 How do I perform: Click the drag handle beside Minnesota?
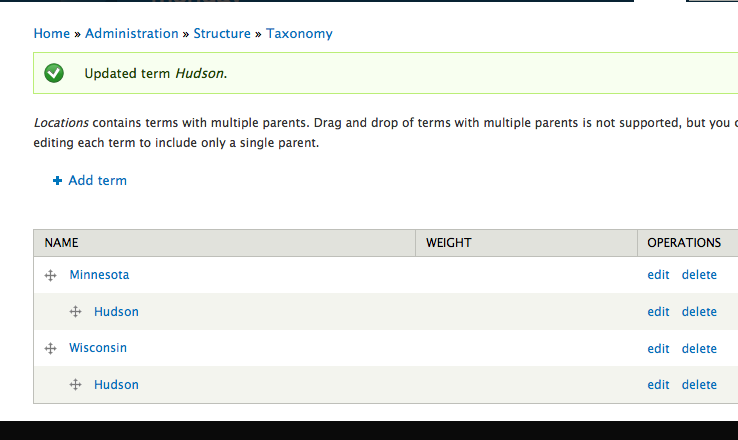click(50, 275)
